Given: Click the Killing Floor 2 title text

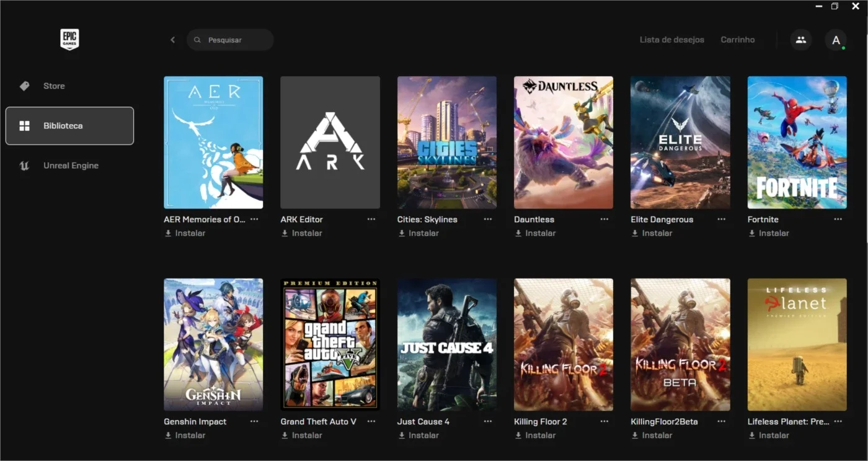Looking at the screenshot, I should [541, 421].
